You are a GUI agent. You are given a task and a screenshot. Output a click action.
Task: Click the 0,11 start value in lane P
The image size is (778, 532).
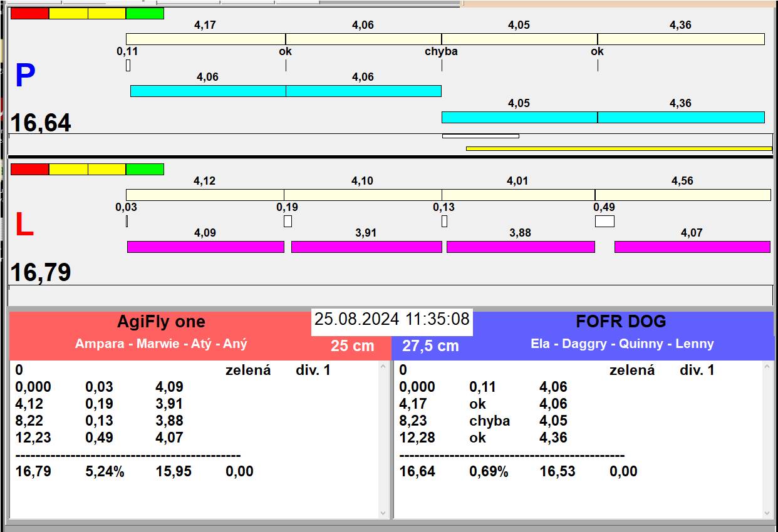point(127,51)
